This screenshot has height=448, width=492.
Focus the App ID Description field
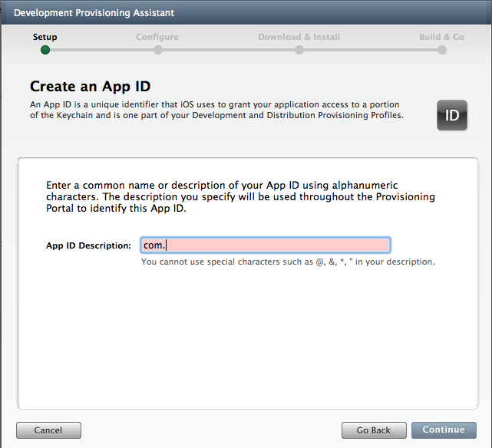tap(265, 245)
